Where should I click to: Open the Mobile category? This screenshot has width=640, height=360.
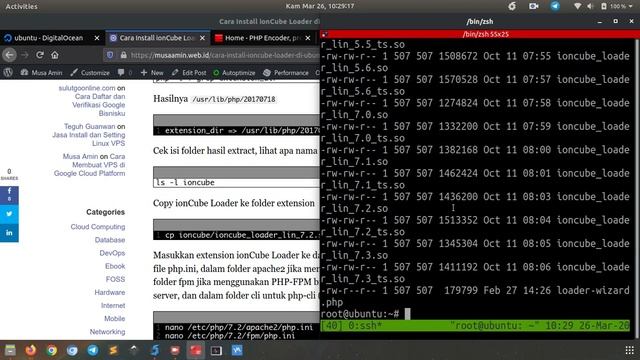115,318
